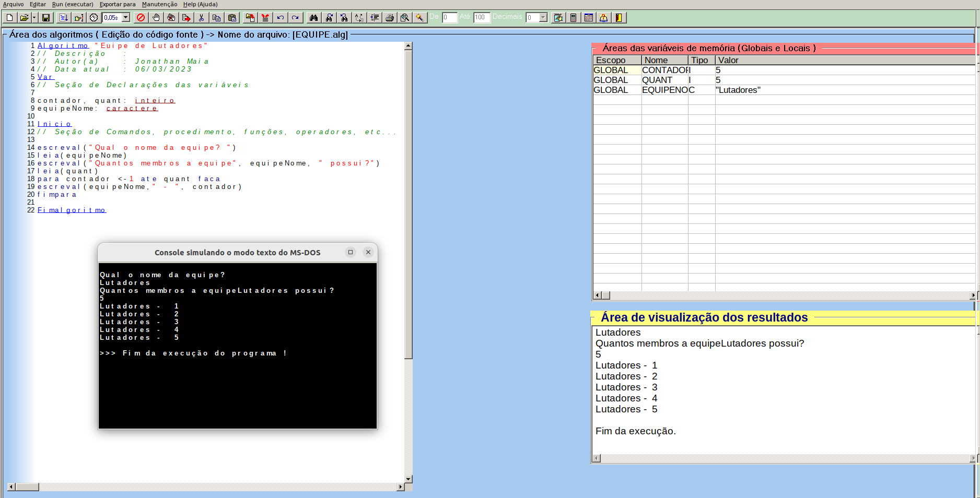The height and width of the screenshot is (498, 980).
Task: Find next occurrence icon
Action: [329, 18]
